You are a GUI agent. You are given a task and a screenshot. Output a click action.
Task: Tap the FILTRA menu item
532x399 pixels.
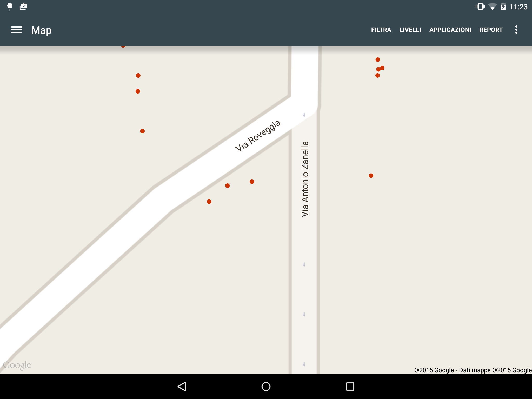coord(381,30)
